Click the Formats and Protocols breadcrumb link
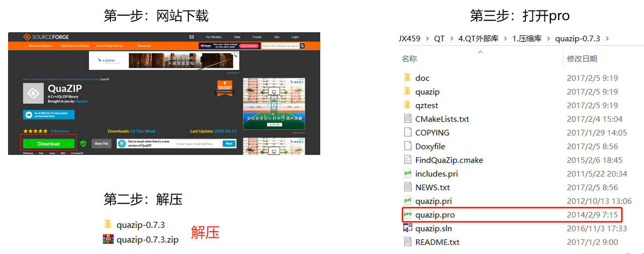Screen dimensions: 644x254 (x=70, y=79)
